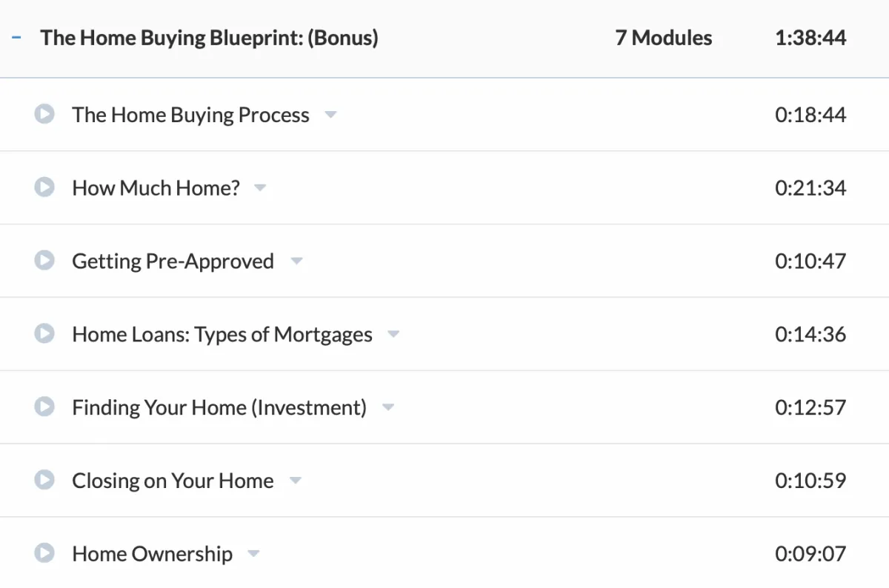
Task: Expand arrow after Finding Your Home (Investment)
Action: point(388,407)
